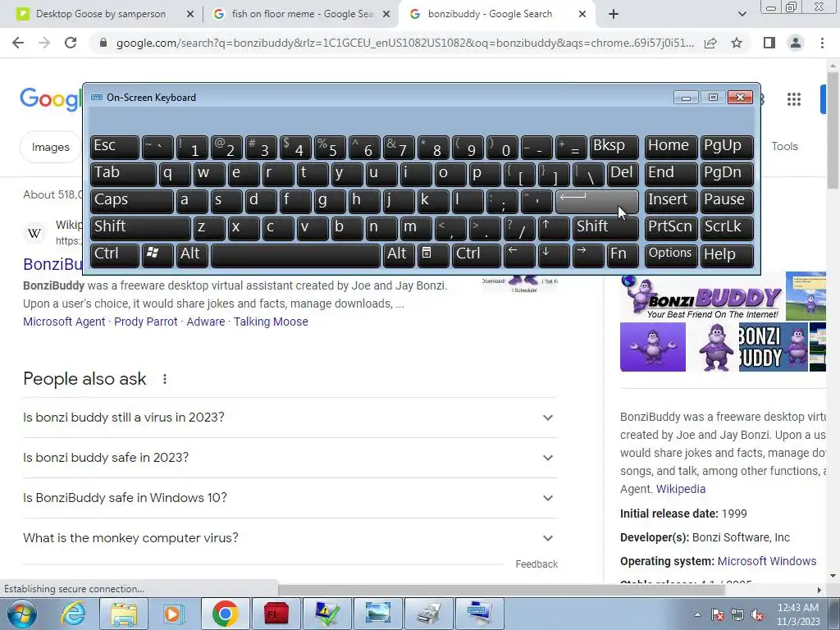Toggle the Fn key on keyboard

pos(623,254)
